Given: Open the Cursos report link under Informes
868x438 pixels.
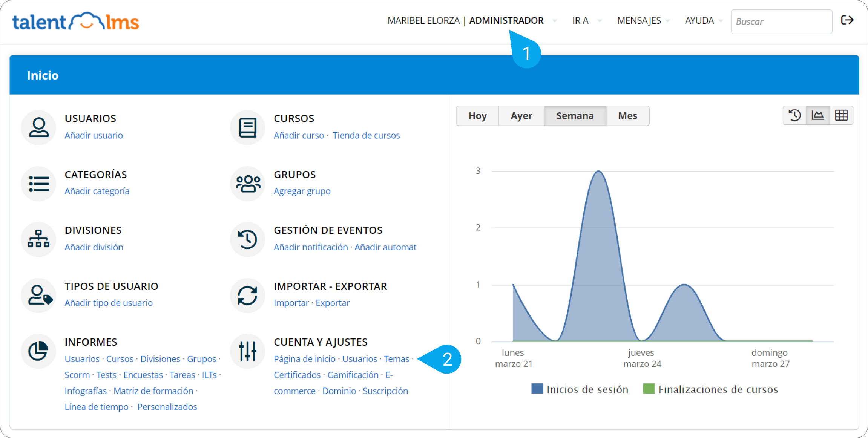Looking at the screenshot, I should tap(120, 359).
